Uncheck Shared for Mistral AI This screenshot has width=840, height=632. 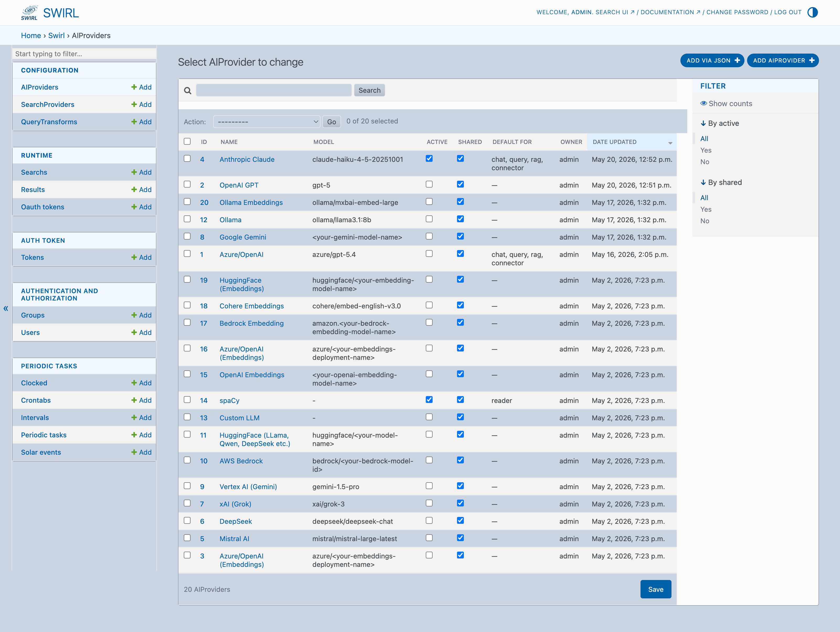(460, 538)
